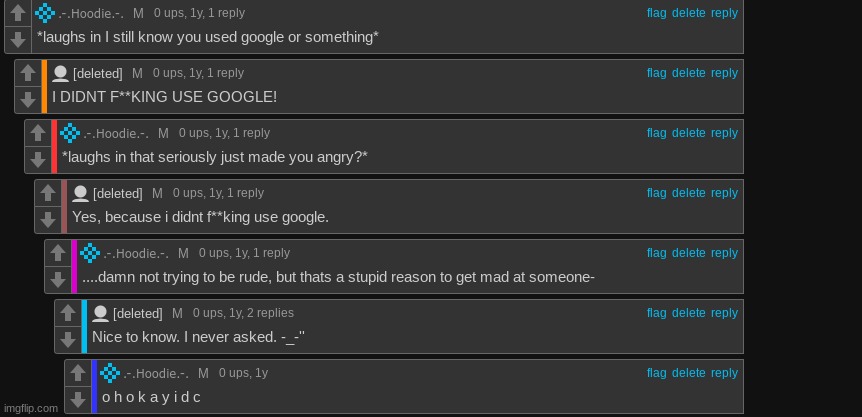Reply to the "o h o k a y i d c" comment

[724, 372]
